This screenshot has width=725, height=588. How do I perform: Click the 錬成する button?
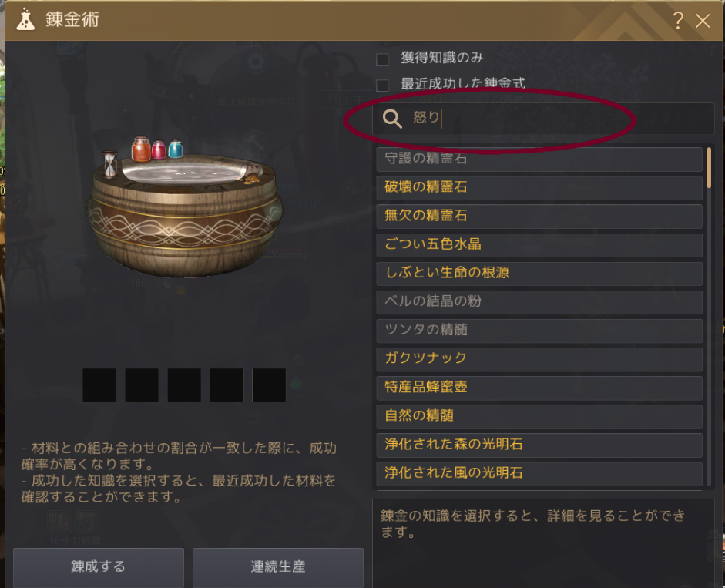click(99, 567)
